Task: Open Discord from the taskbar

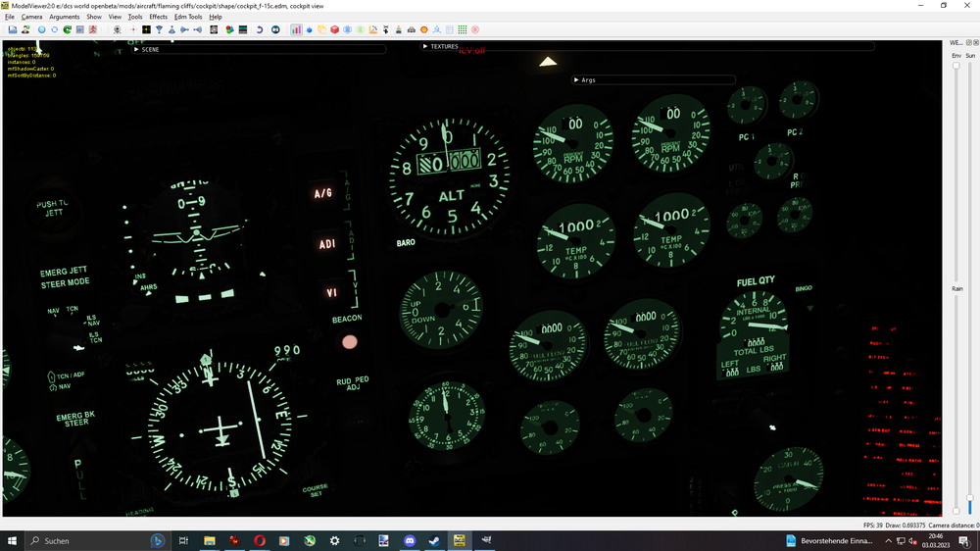Action: pyautogui.click(x=410, y=540)
